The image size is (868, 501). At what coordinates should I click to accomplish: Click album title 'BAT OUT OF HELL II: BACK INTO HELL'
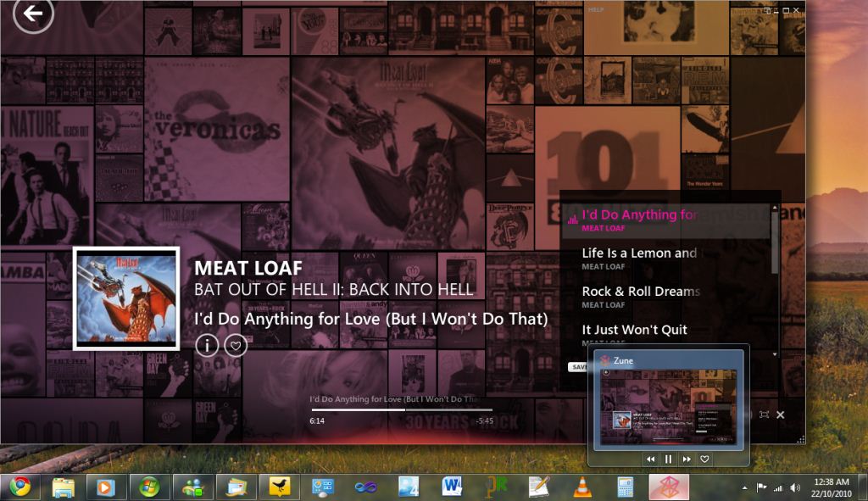[x=334, y=290]
